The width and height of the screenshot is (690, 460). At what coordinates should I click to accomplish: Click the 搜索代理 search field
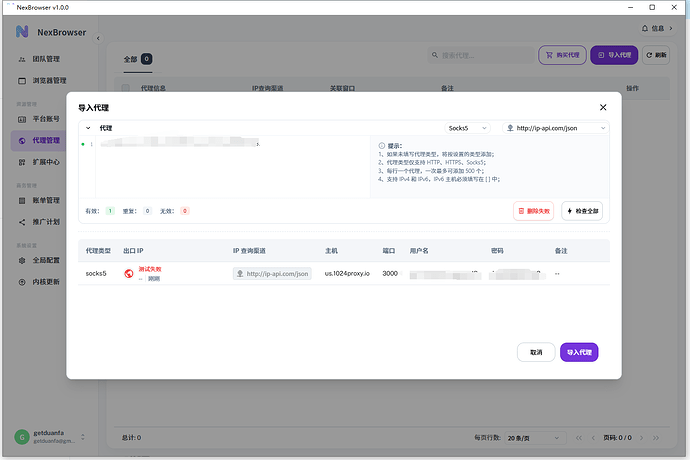481,55
